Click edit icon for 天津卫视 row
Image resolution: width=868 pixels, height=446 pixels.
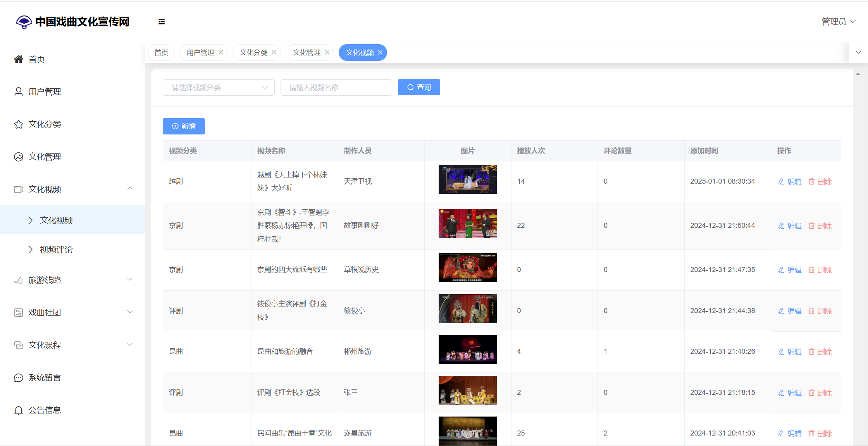781,181
